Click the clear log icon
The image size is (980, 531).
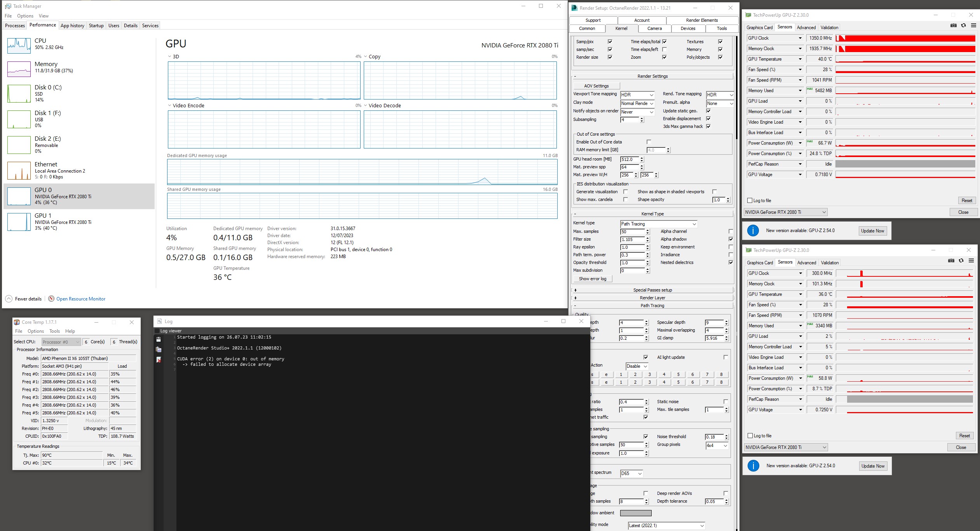159,360
